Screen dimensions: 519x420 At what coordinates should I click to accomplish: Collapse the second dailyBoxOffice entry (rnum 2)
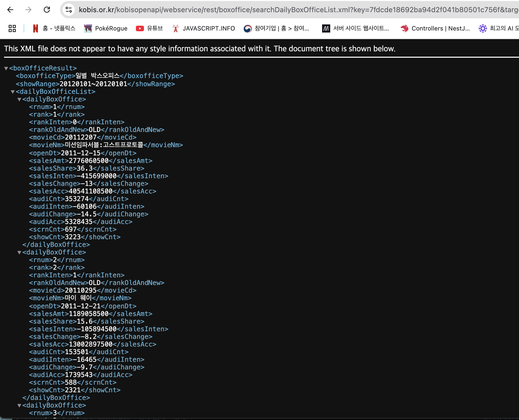[x=19, y=252]
